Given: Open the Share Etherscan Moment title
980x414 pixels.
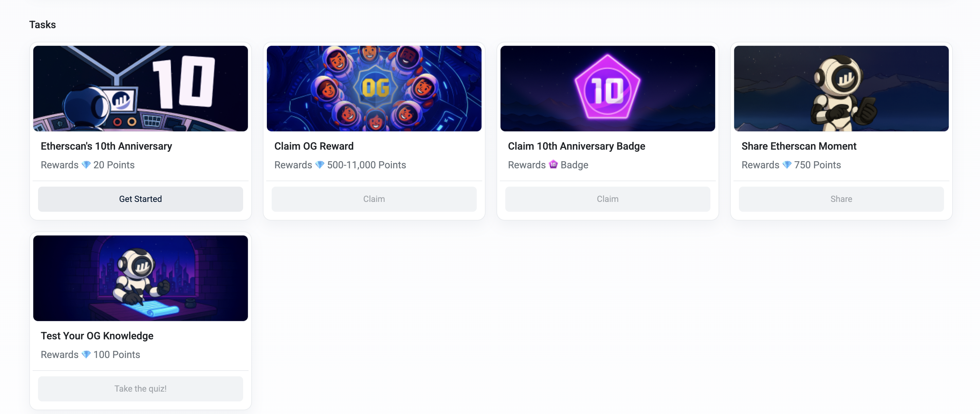Looking at the screenshot, I should (x=799, y=146).
